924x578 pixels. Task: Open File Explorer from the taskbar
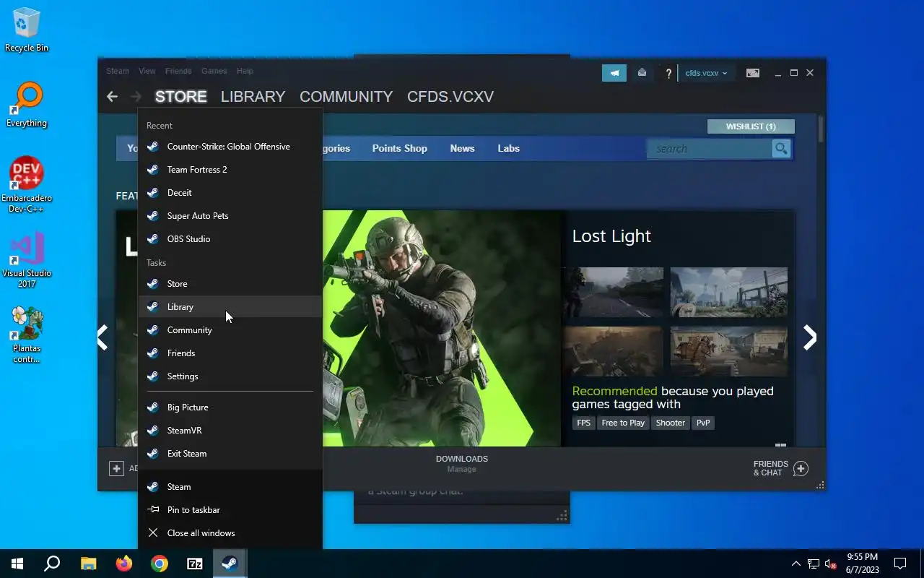[88, 564]
